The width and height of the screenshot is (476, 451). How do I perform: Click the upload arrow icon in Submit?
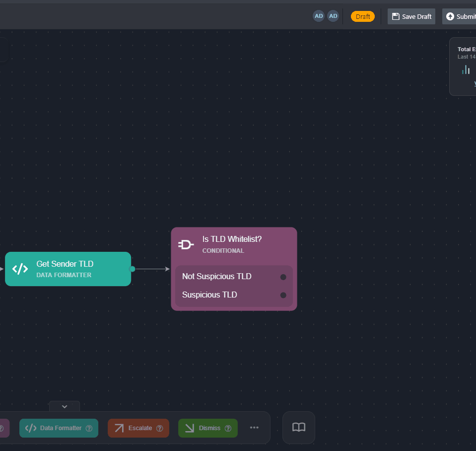pyautogui.click(x=450, y=16)
